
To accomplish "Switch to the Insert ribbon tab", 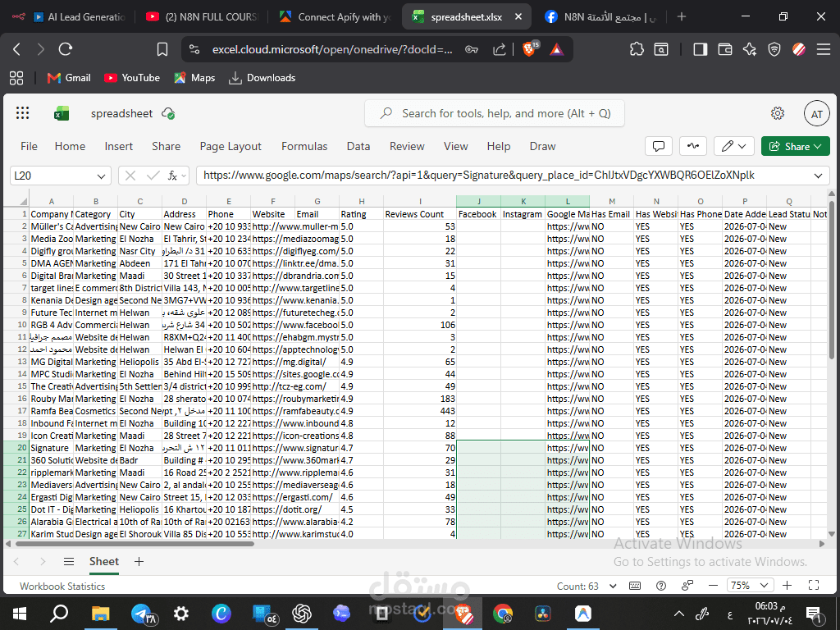I will 118,146.
